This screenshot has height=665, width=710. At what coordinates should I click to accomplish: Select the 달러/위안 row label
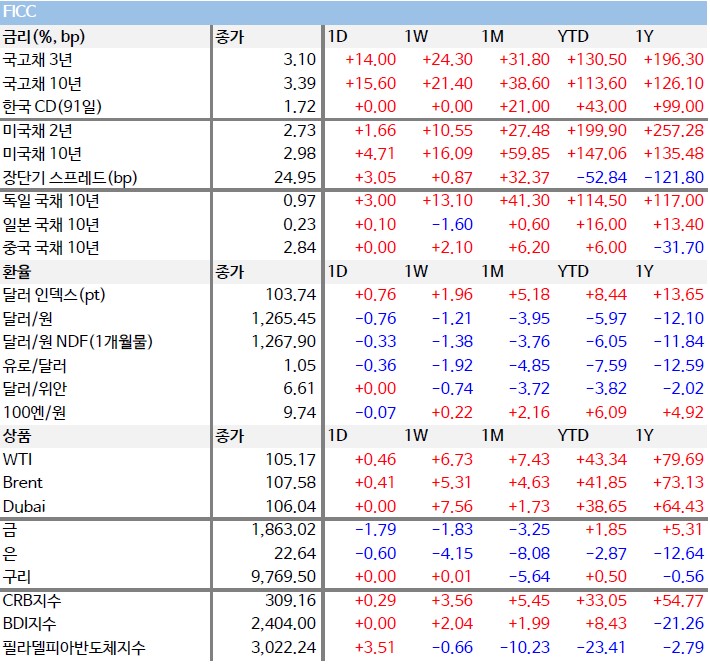(34, 389)
